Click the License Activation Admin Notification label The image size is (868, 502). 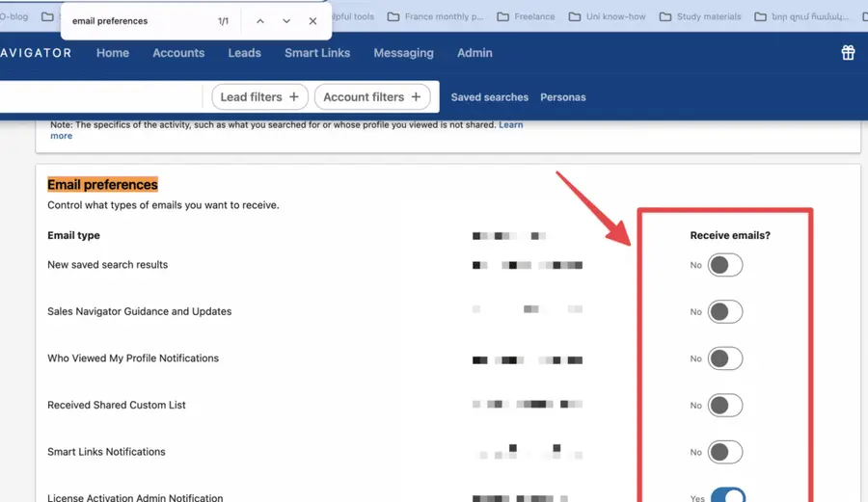[x=135, y=497]
